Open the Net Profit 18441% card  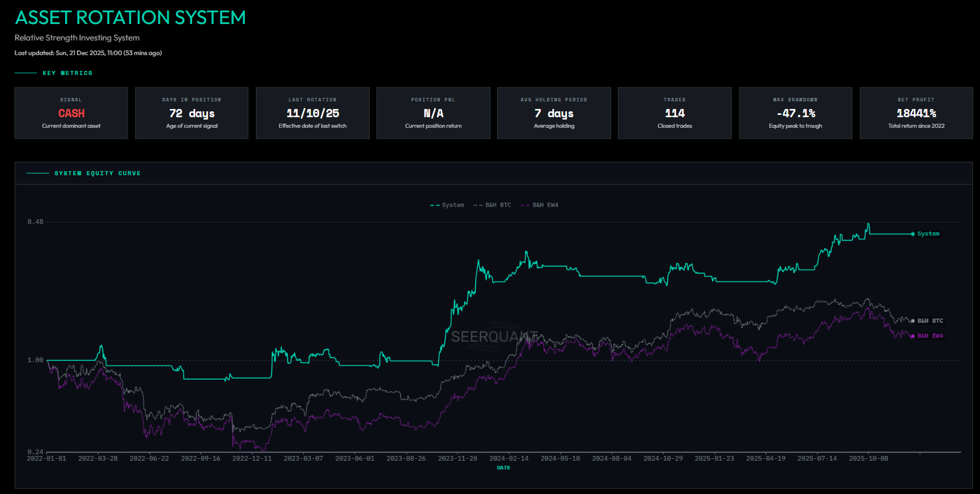point(916,113)
